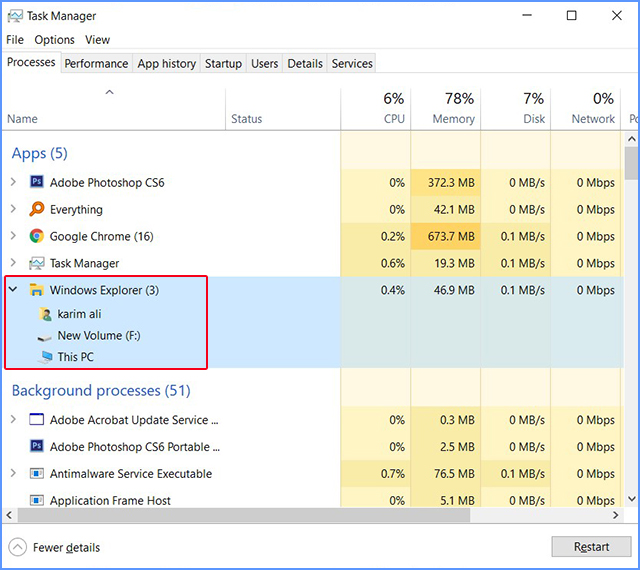Image resolution: width=640 pixels, height=570 pixels.
Task: Click the horizontal scrollbar left arrow
Action: click(9, 515)
